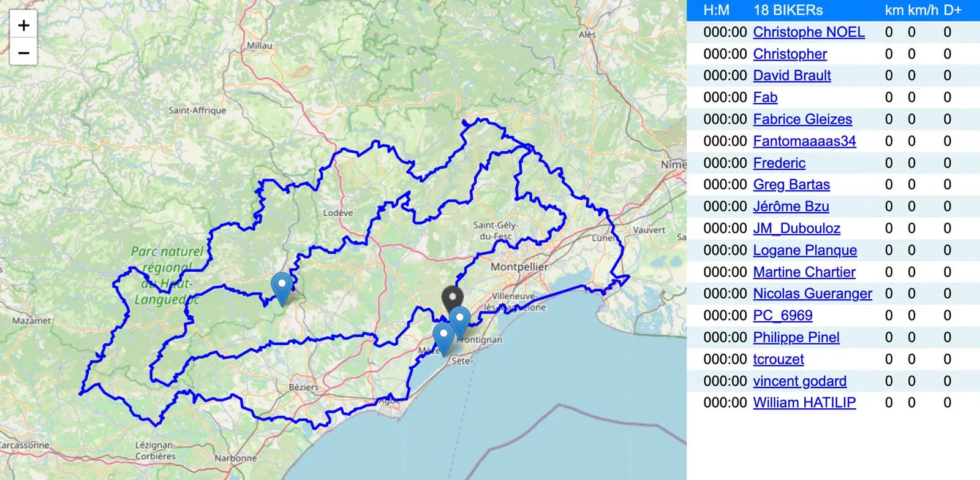Click the 'H:M' column header
This screenshot has width=980, height=480.
[716, 10]
